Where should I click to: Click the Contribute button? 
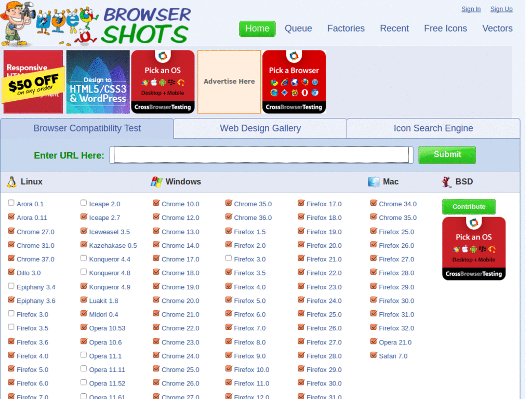coord(469,207)
